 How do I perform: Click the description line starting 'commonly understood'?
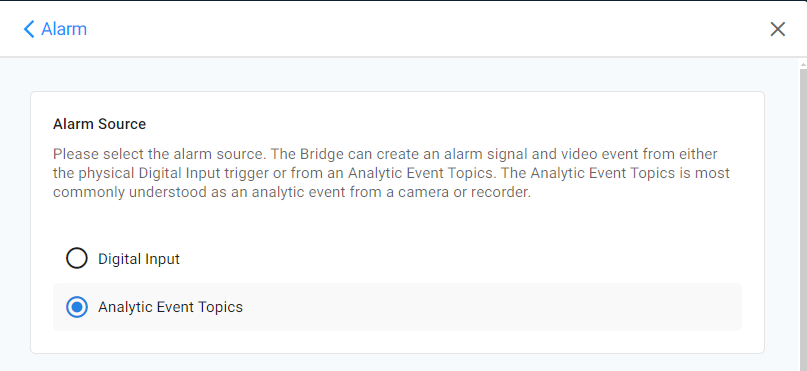tap(292, 191)
